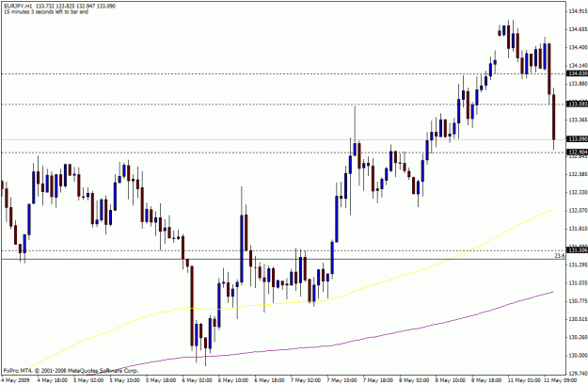Click the '6 May 18:00' time axis label
The image size is (588, 385).
(x=270, y=380)
